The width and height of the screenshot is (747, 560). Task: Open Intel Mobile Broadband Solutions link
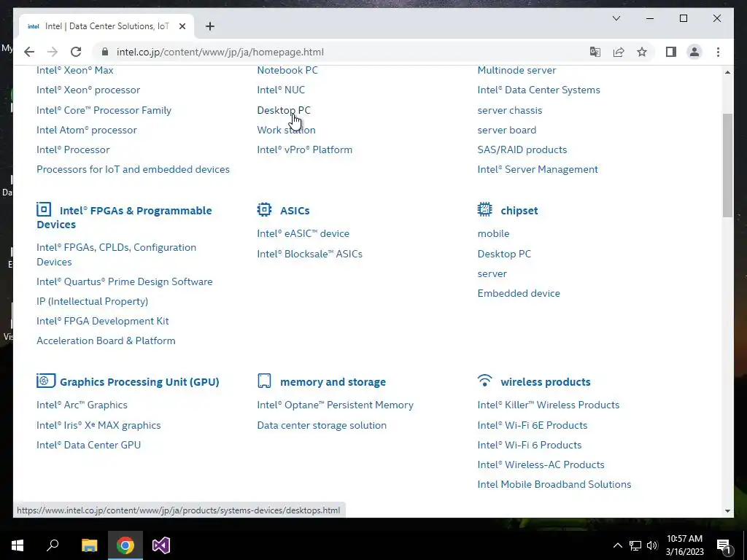554,484
